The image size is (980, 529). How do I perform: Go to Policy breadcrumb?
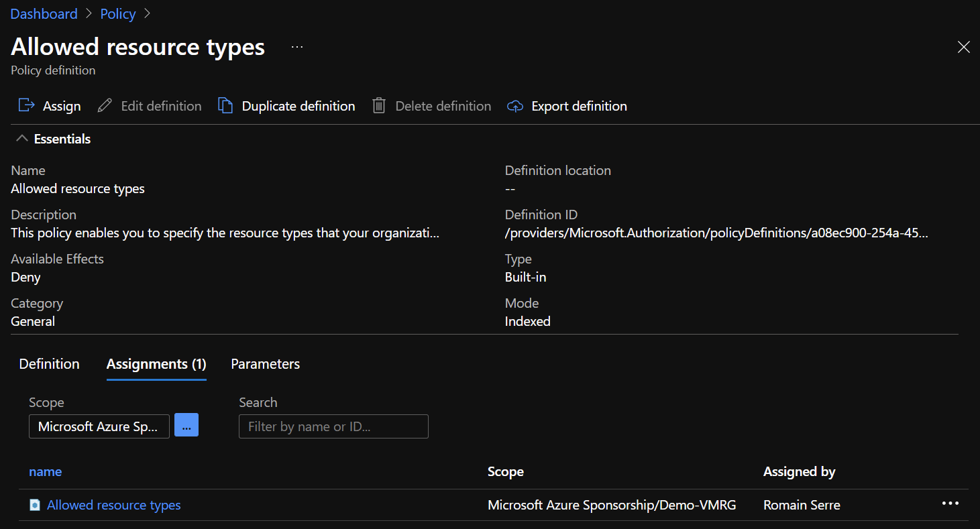click(x=118, y=13)
